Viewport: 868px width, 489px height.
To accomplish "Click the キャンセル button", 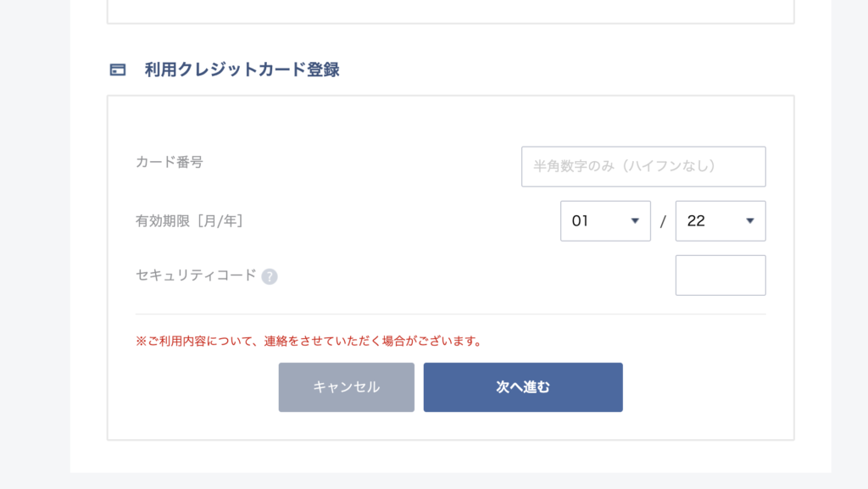I will pyautogui.click(x=347, y=387).
